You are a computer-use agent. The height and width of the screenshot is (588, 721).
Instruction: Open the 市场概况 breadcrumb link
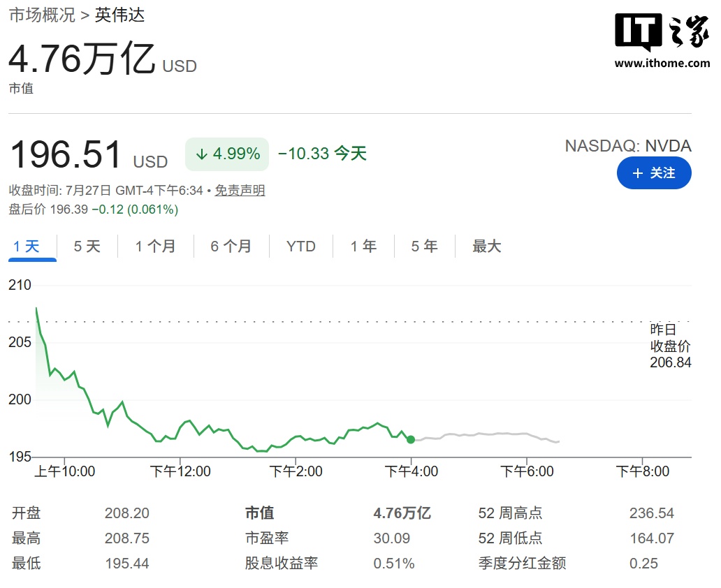point(42,15)
